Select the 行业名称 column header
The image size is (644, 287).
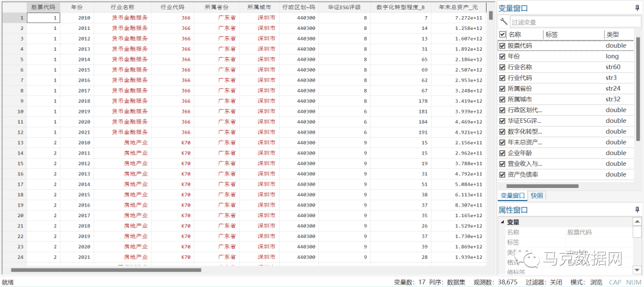122,7
